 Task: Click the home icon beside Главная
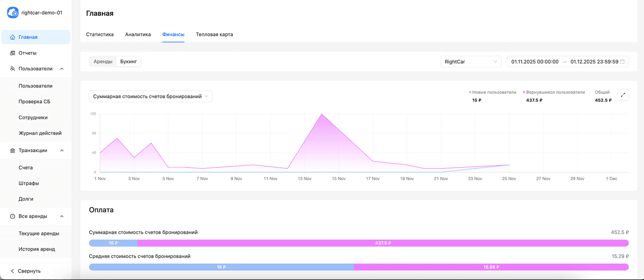coord(12,37)
